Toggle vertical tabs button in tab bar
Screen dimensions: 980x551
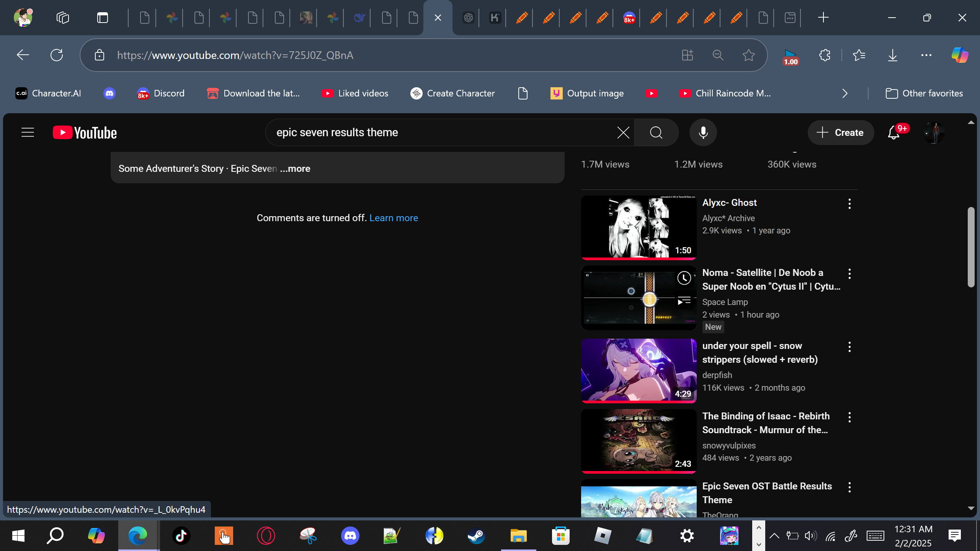[x=102, y=18]
